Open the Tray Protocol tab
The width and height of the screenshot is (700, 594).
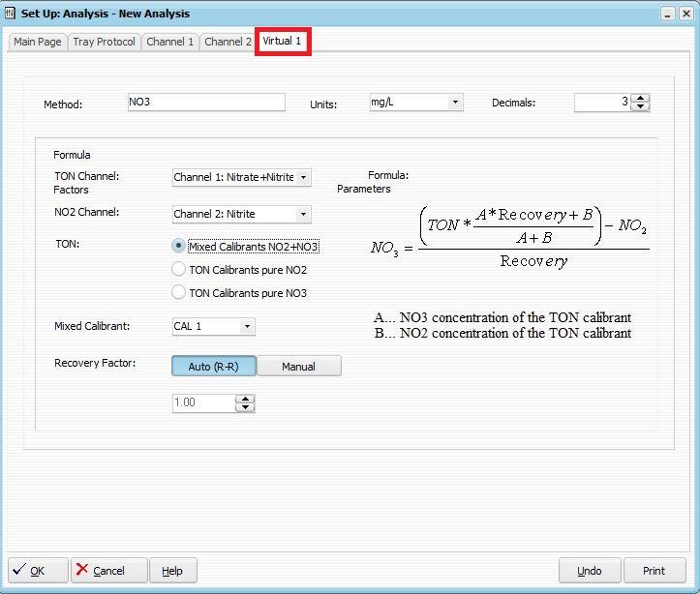tap(104, 42)
